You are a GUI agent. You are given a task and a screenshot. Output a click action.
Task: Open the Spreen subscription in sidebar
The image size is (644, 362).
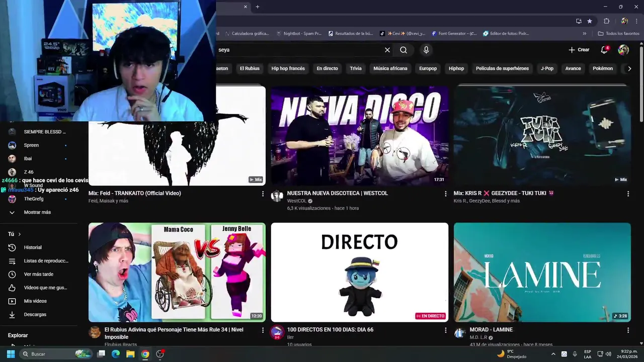[39, 145]
